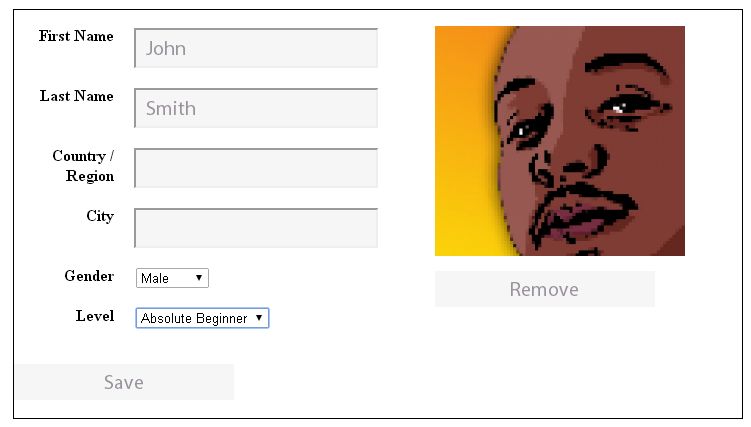Focus the Last Name text box

click(x=256, y=108)
